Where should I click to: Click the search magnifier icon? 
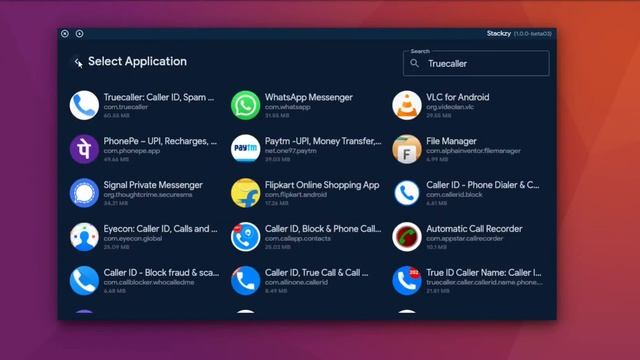(414, 63)
